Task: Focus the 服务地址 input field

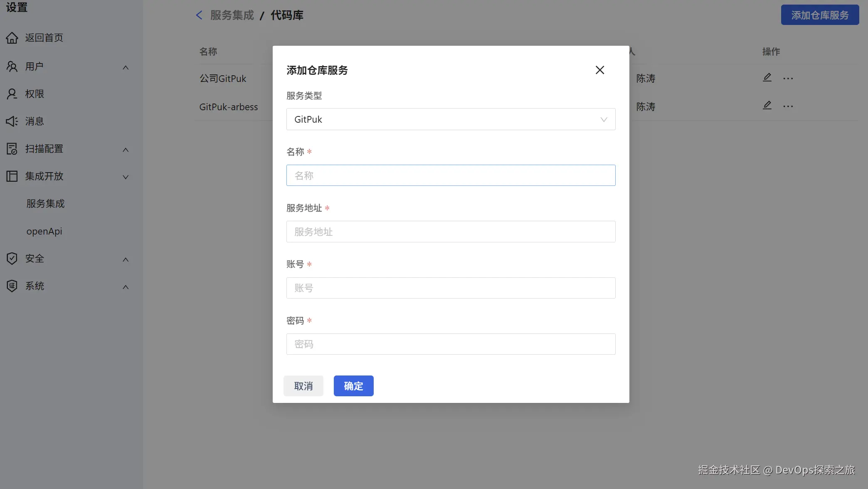Action: [451, 232]
